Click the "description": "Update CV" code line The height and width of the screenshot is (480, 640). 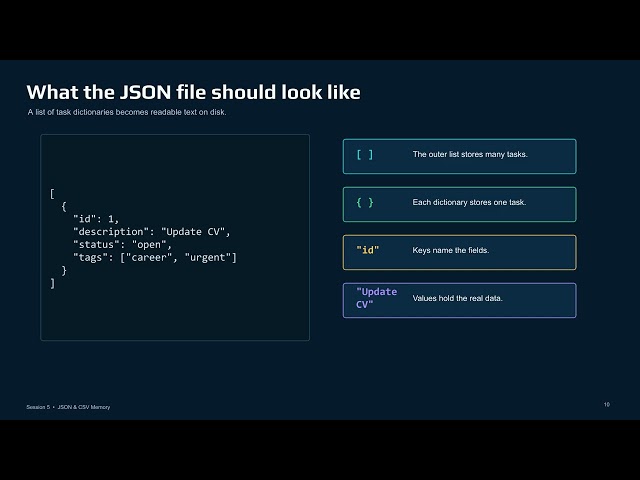152,232
